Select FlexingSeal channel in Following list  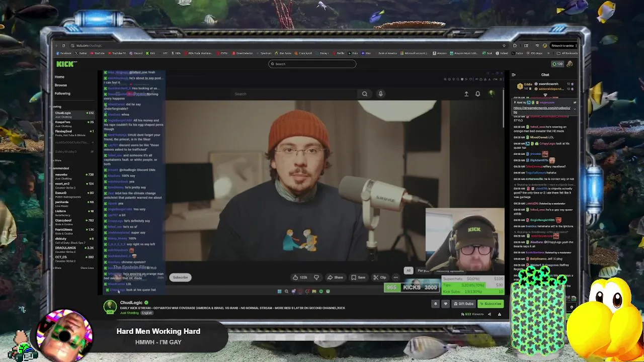[x=74, y=133]
